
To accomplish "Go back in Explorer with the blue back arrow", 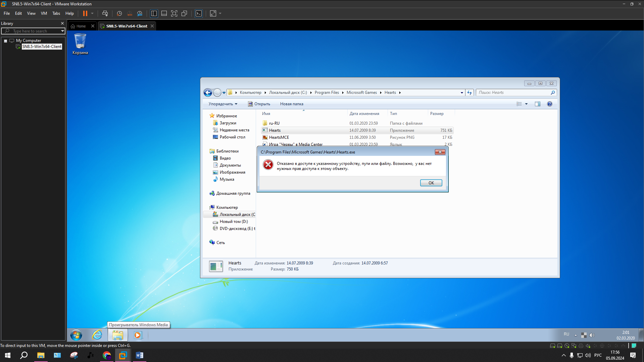I will [208, 93].
